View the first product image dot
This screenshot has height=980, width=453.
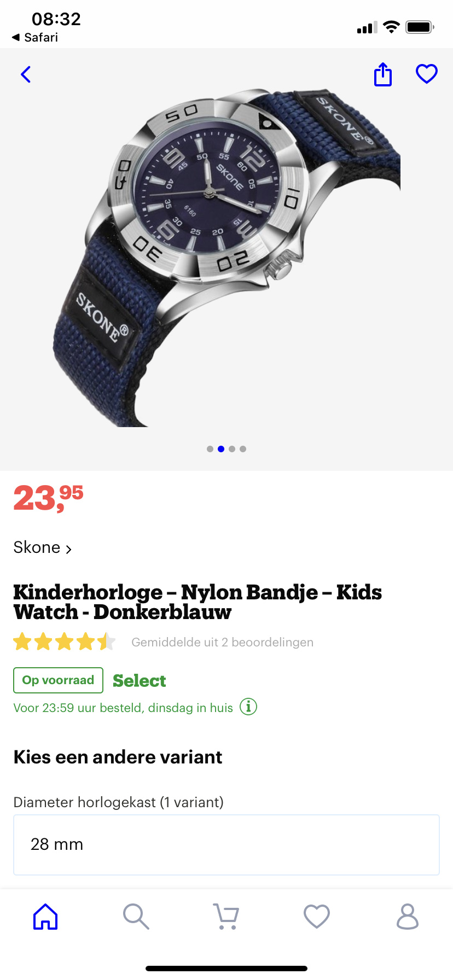(210, 449)
